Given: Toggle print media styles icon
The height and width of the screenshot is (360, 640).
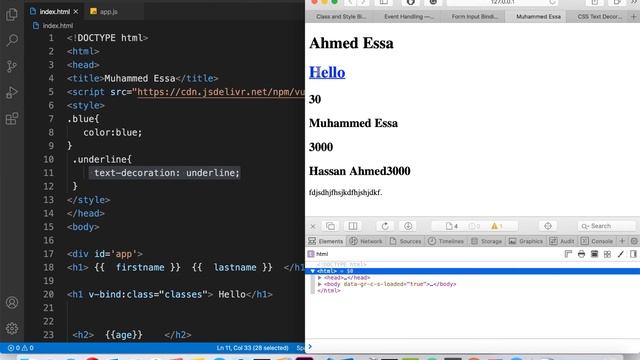Looking at the screenshot, I should 581,254.
